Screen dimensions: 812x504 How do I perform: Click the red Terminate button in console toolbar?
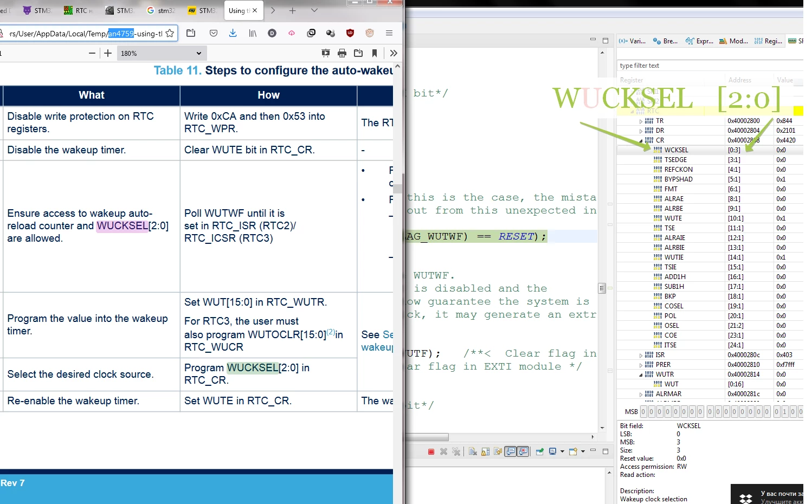pyautogui.click(x=431, y=451)
